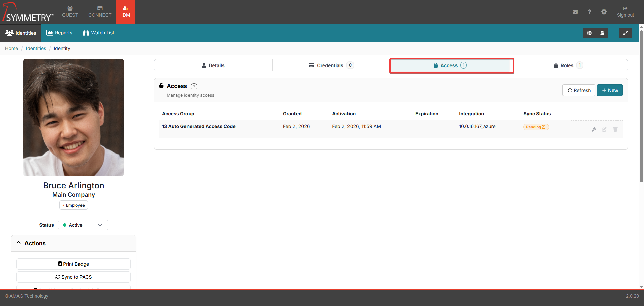Click the Print Badge button

73,264
